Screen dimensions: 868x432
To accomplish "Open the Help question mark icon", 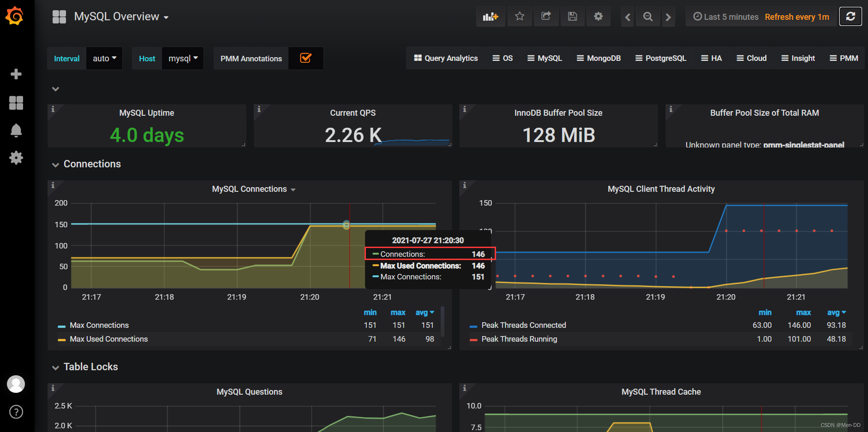I will pyautogui.click(x=16, y=412).
